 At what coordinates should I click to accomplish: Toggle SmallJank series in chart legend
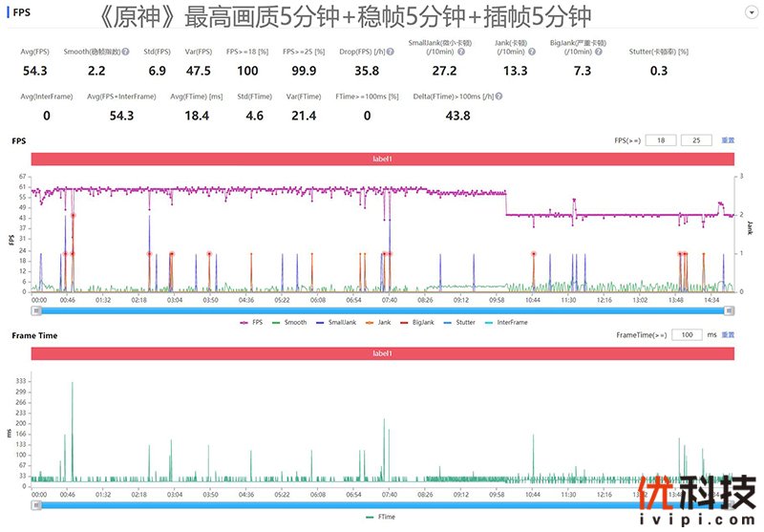(x=336, y=323)
